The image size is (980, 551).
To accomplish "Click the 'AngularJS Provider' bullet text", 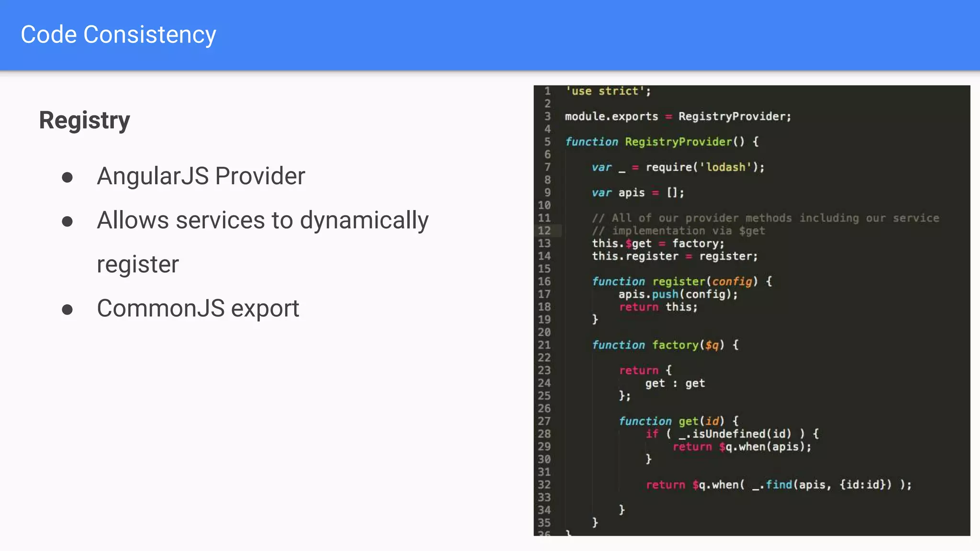I will [x=201, y=176].
